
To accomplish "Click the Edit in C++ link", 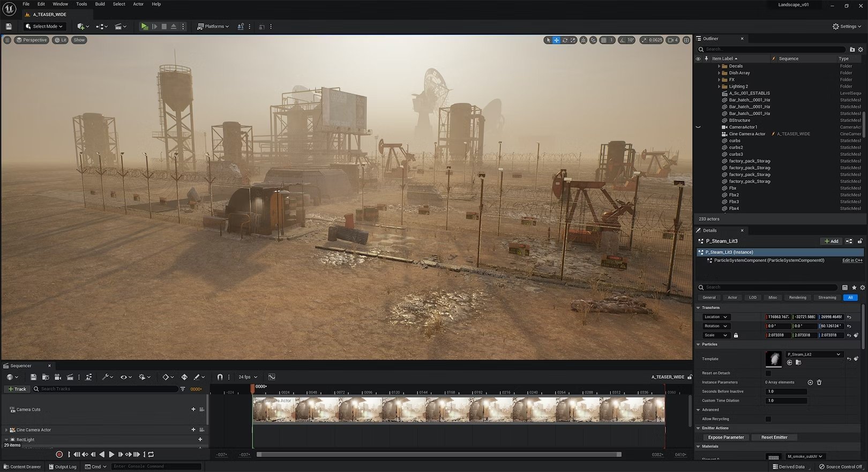I will [x=852, y=260].
